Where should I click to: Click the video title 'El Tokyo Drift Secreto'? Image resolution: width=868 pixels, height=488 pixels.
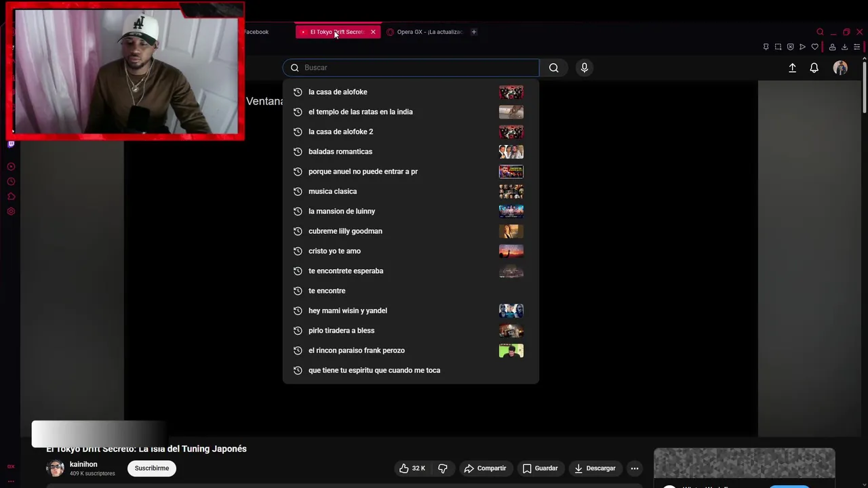tap(146, 449)
